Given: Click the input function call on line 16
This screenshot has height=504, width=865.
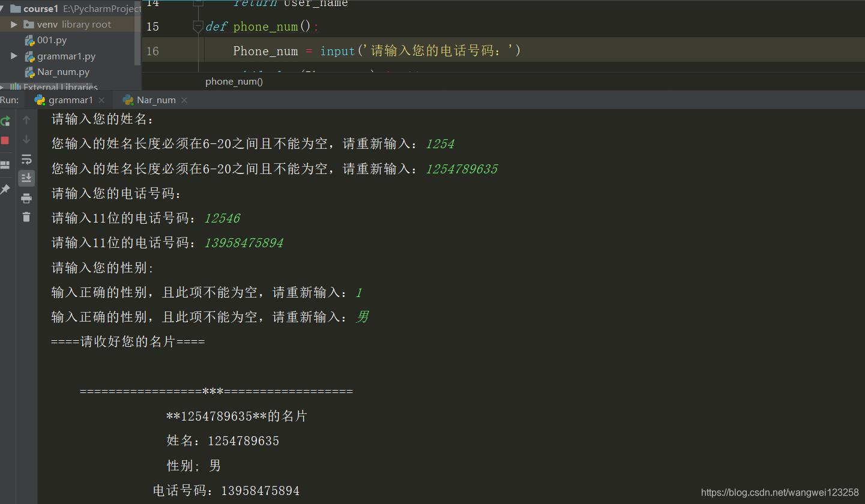Looking at the screenshot, I should (337, 52).
